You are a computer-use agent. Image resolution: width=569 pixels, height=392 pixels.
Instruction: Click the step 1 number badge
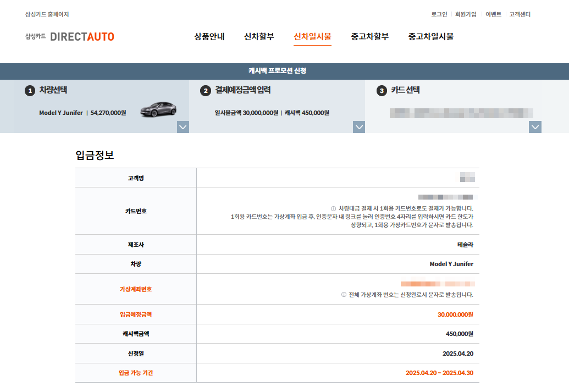(x=30, y=91)
